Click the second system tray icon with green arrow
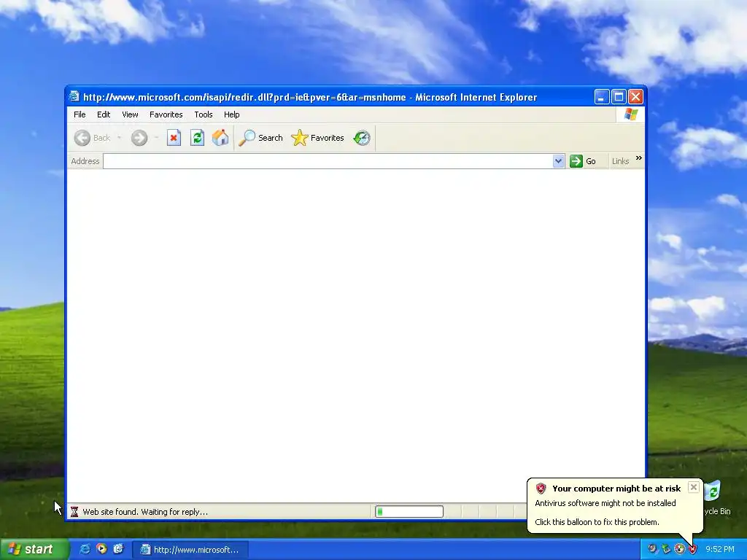This screenshot has height=560, width=747. pos(666,550)
